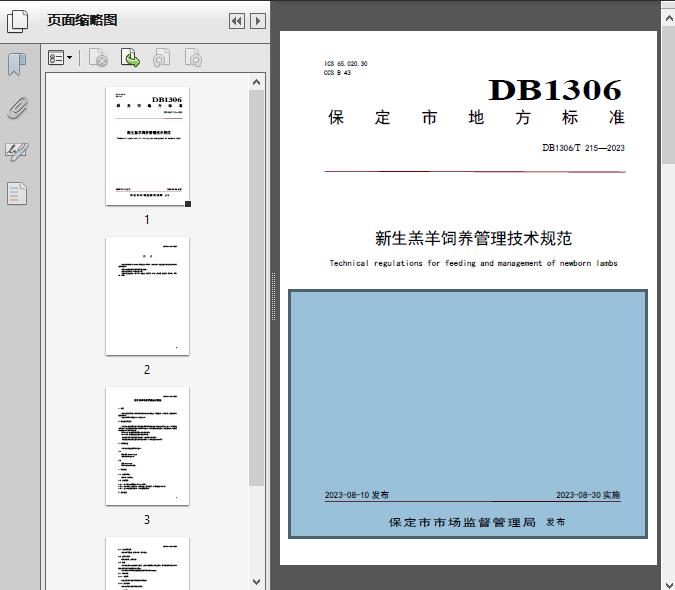Viewport: 675px width, 590px height.
Task: Click thumbnail pane scroll up arrow
Action: (257, 82)
